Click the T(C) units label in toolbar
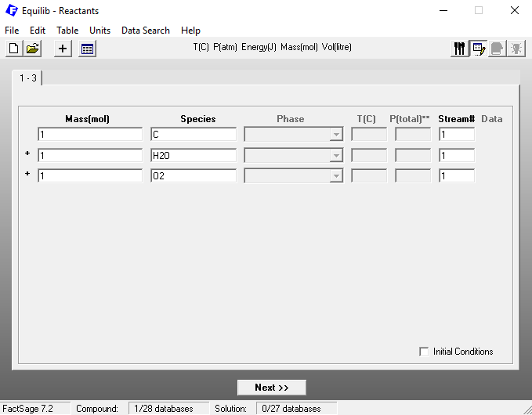This screenshot has height=415, width=532. [x=201, y=47]
